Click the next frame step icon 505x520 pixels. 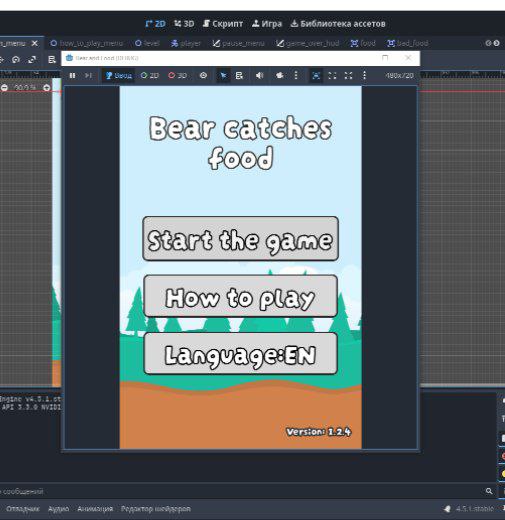point(88,76)
